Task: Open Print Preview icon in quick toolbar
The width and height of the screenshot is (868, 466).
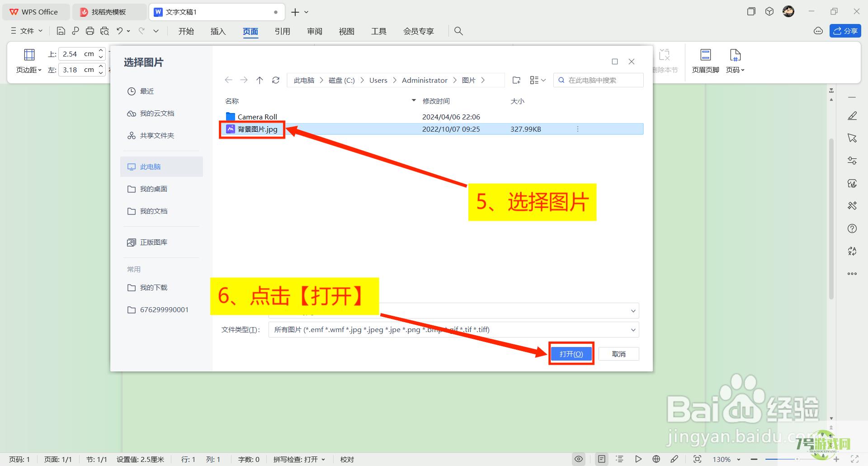Action: pos(104,31)
